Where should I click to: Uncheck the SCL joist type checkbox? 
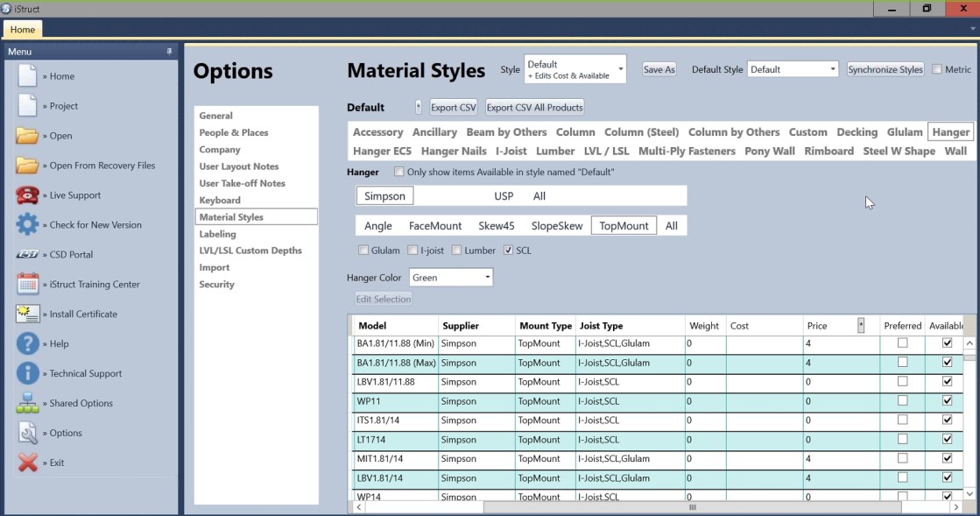[509, 251]
